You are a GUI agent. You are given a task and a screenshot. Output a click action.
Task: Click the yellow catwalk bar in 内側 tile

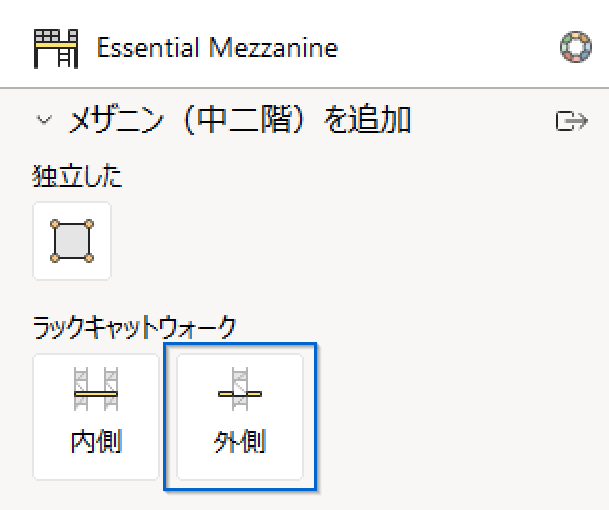pos(96,394)
